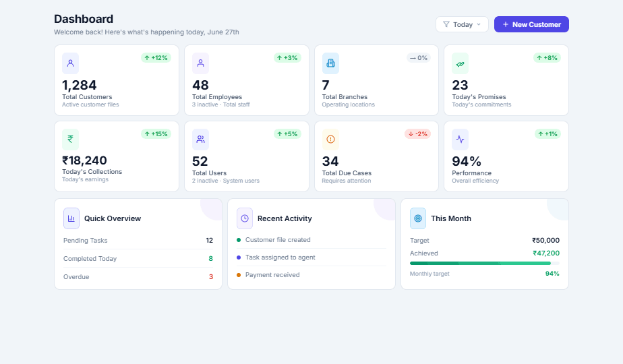This screenshot has width=623, height=364.
Task: Click the Quick Overview bar chart icon
Action: point(71,218)
